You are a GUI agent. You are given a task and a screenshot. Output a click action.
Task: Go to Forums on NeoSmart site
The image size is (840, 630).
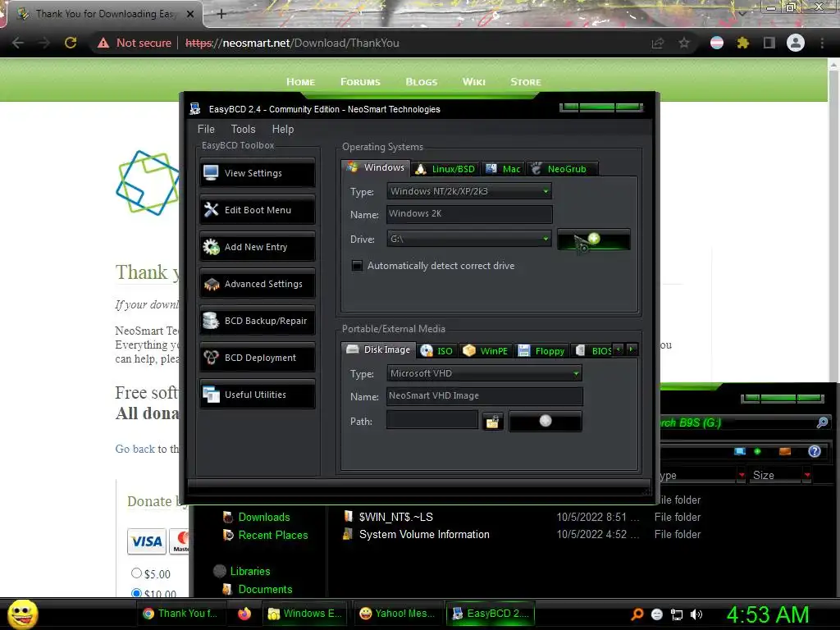point(360,82)
